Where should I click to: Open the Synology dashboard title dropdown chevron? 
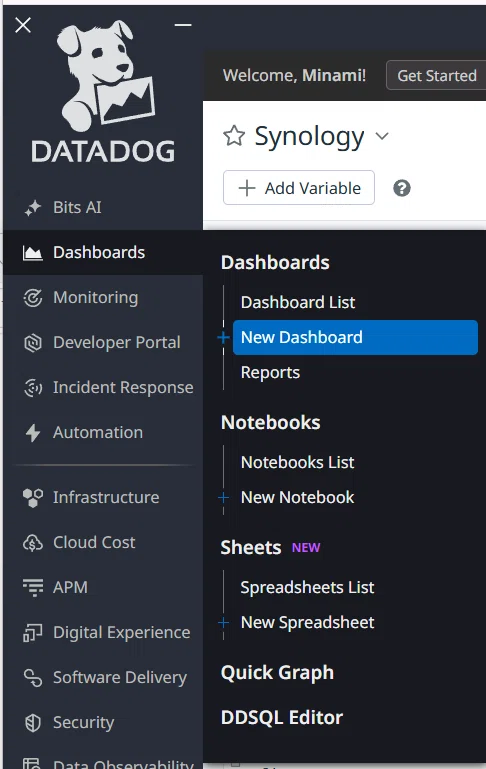pos(382,136)
